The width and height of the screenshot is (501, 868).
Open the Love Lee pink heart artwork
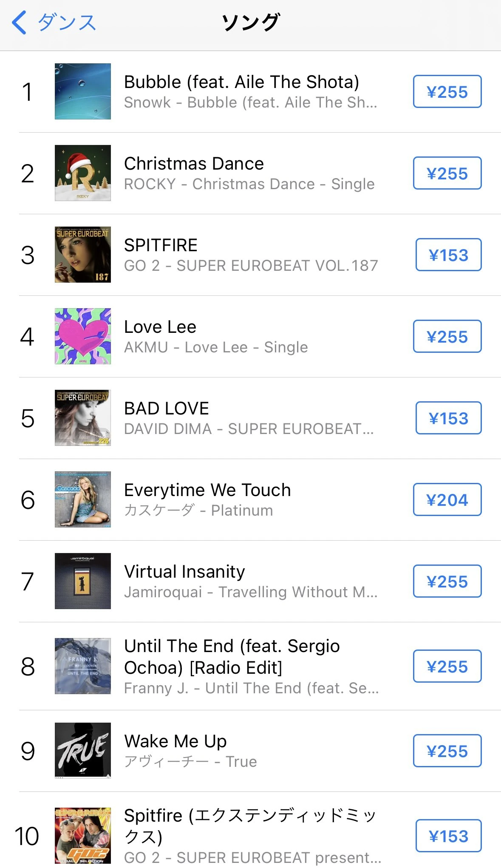[x=83, y=336]
